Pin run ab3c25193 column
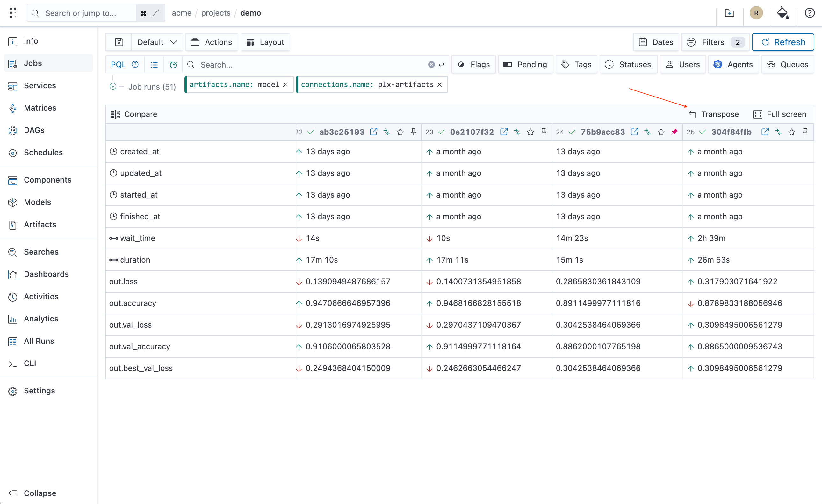This screenshot has height=504, width=822. [x=413, y=132]
